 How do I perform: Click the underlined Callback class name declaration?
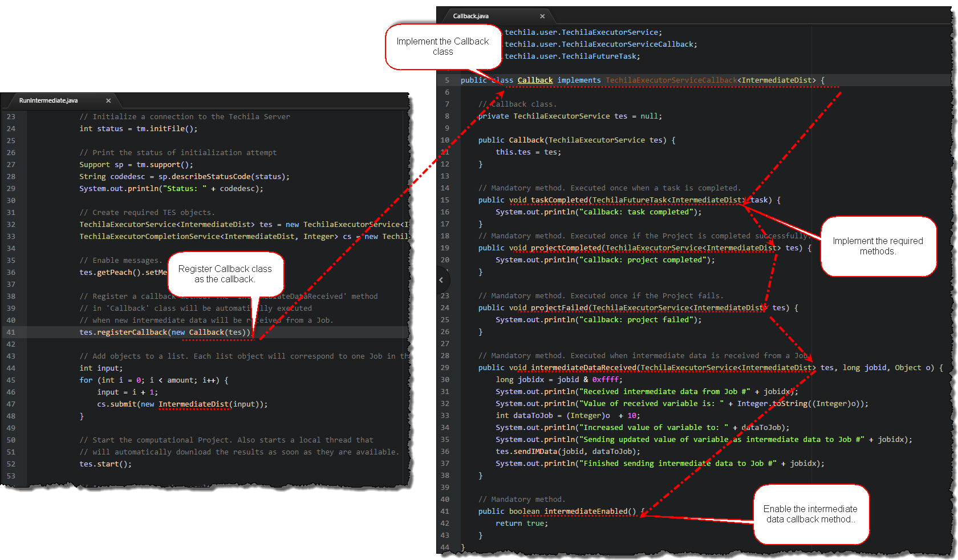click(535, 80)
